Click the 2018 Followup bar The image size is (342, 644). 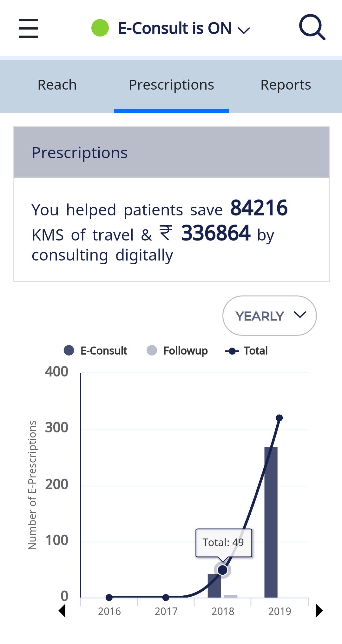(x=231, y=596)
